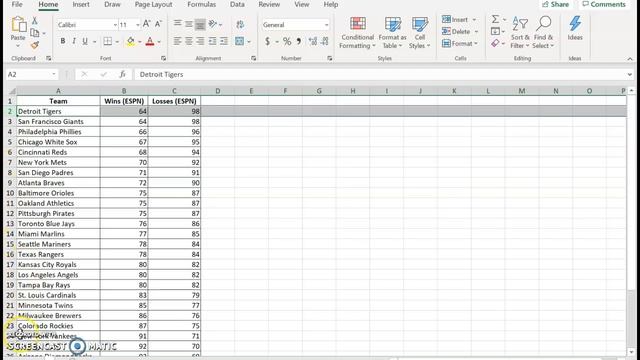
Task: Switch to the Formulas tab
Action: [x=202, y=4]
